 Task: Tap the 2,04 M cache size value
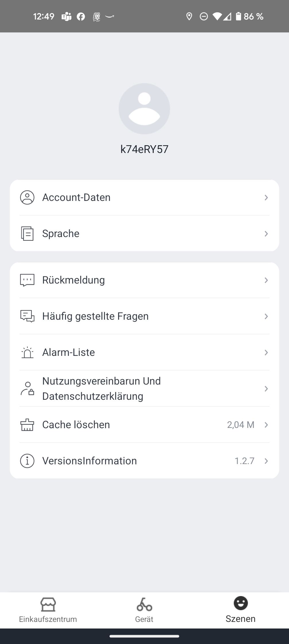click(x=241, y=425)
